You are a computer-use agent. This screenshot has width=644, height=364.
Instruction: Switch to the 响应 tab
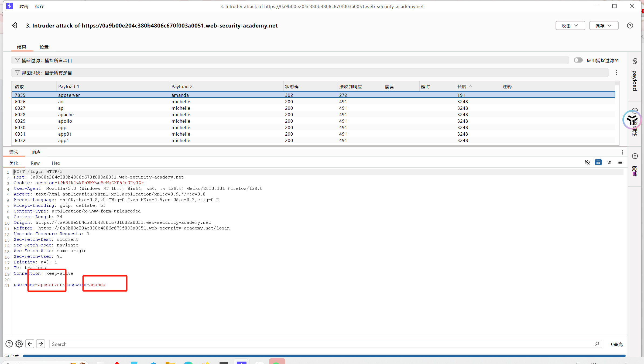coord(36,152)
